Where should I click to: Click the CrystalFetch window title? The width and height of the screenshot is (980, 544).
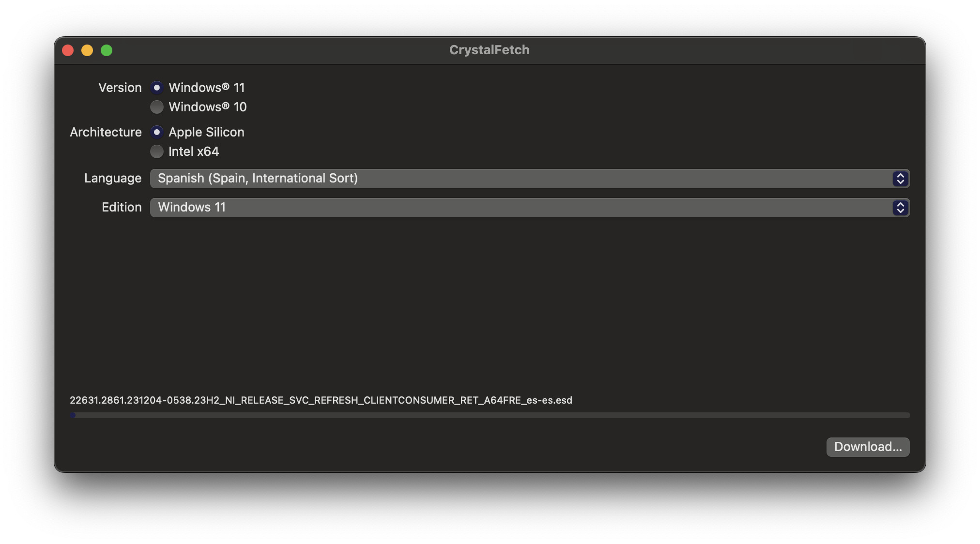point(489,50)
